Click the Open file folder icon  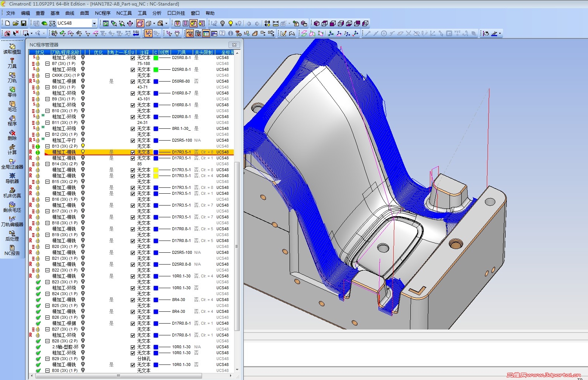point(16,23)
